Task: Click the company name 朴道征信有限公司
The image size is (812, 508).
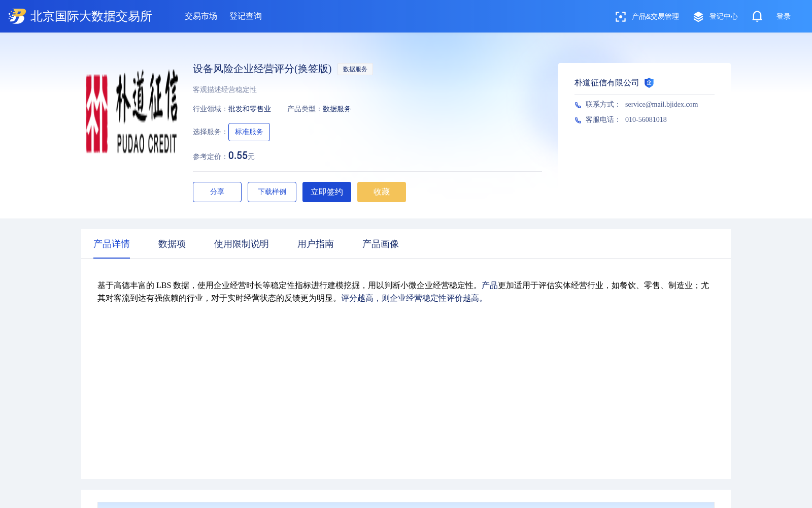Action: [607, 83]
